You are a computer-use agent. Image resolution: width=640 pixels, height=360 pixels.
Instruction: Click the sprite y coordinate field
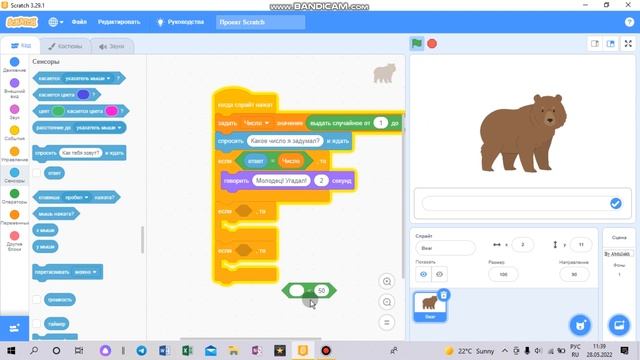(581, 245)
